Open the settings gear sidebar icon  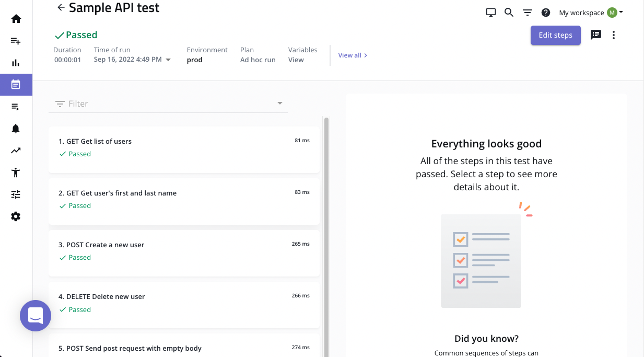(16, 216)
